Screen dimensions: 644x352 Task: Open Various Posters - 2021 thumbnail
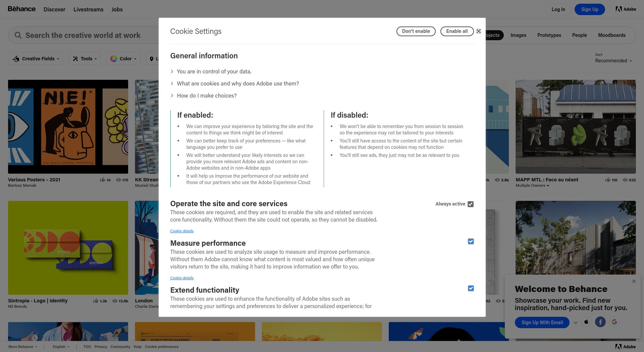(68, 127)
